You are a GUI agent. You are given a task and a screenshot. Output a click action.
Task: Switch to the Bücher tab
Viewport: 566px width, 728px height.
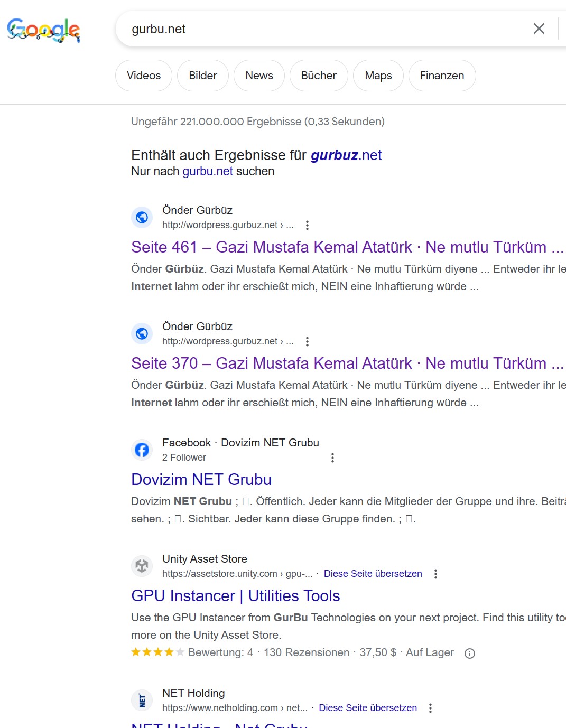pos(319,76)
